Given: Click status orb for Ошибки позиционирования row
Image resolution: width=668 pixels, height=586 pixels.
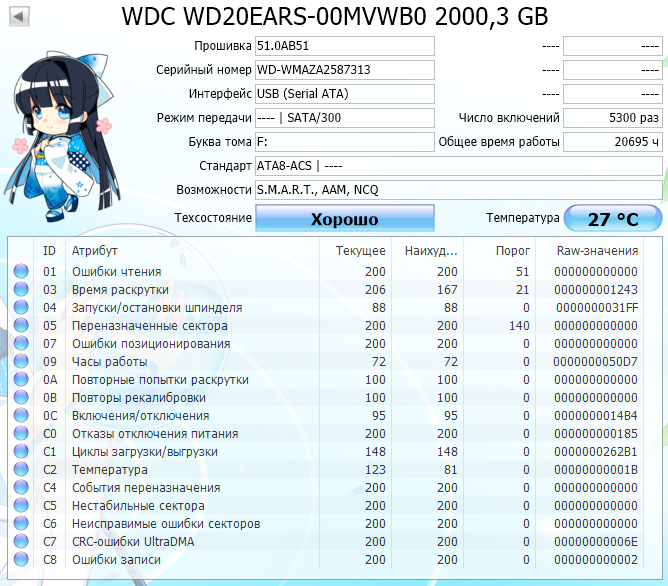Looking at the screenshot, I should coord(21,343).
